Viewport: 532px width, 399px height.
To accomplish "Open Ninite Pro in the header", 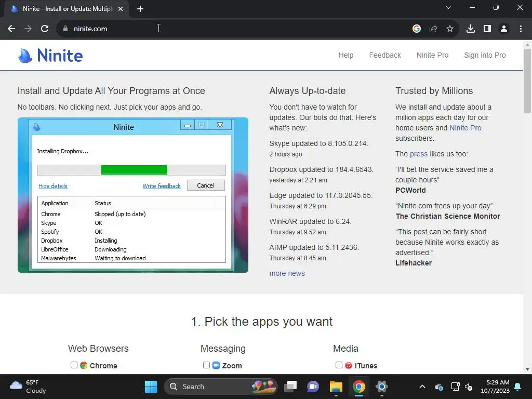I will (x=432, y=55).
